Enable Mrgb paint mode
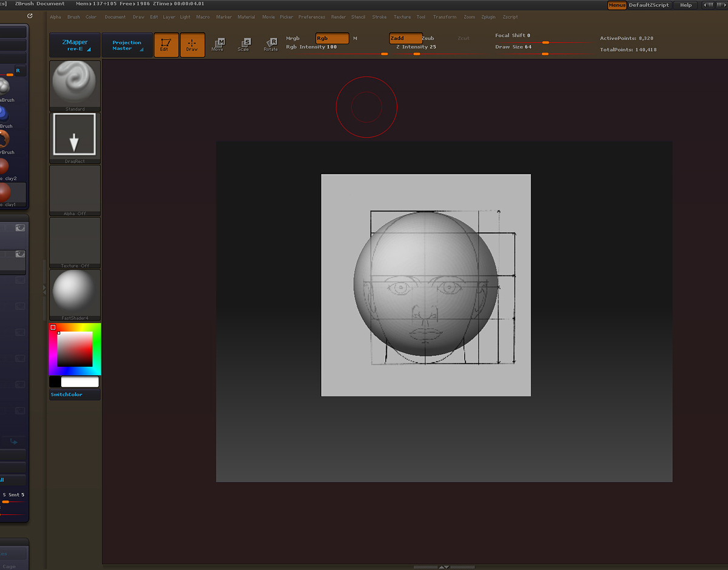The height and width of the screenshot is (570, 728). point(293,38)
